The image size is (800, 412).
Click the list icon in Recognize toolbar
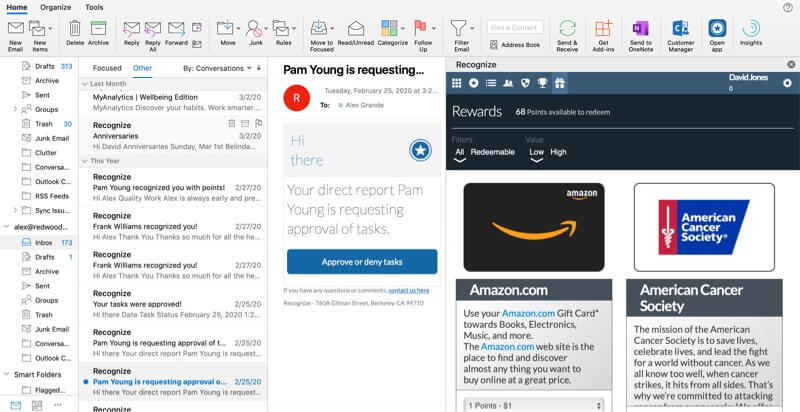point(491,83)
